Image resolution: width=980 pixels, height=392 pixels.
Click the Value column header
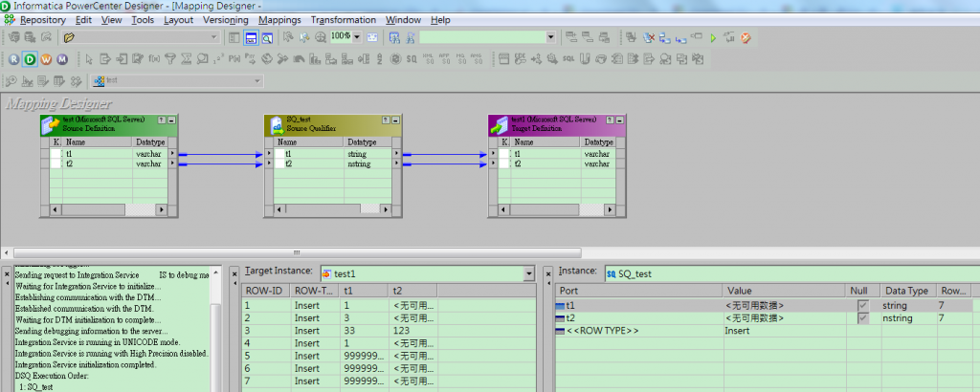point(785,291)
